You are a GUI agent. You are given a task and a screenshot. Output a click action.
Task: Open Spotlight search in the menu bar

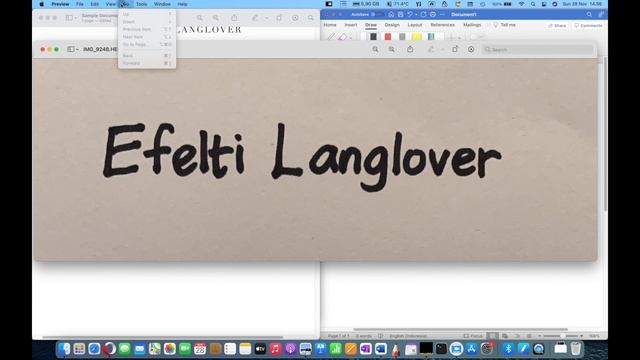click(x=533, y=4)
